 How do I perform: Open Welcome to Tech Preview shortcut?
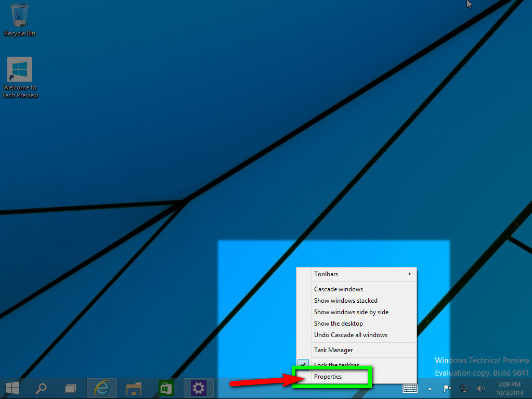[20, 78]
